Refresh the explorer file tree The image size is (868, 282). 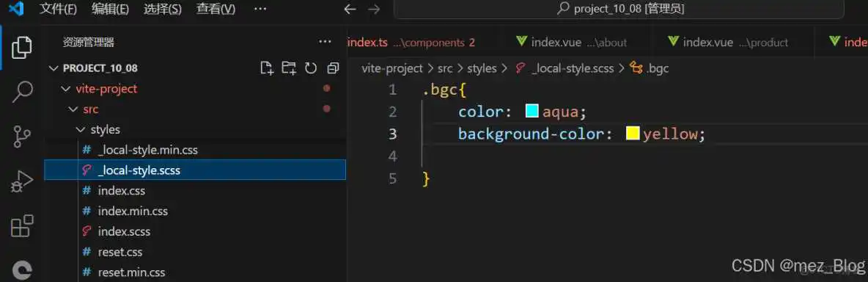(x=311, y=68)
